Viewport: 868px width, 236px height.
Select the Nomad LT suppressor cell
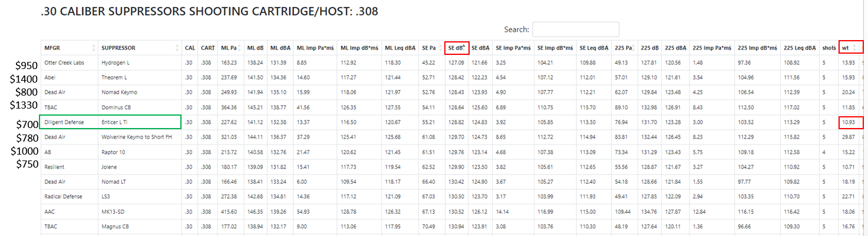(x=140, y=182)
